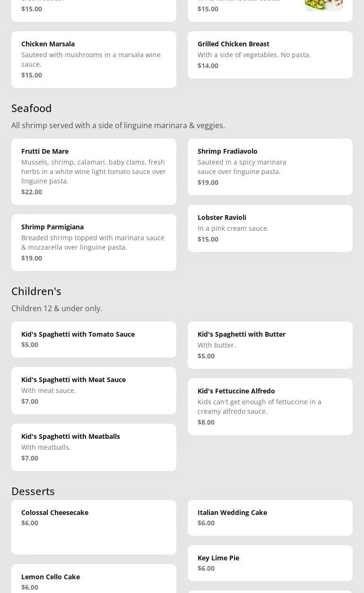The image size is (364, 593).
Task: Select the Colossal Cheesecake dessert
Action: (94, 527)
